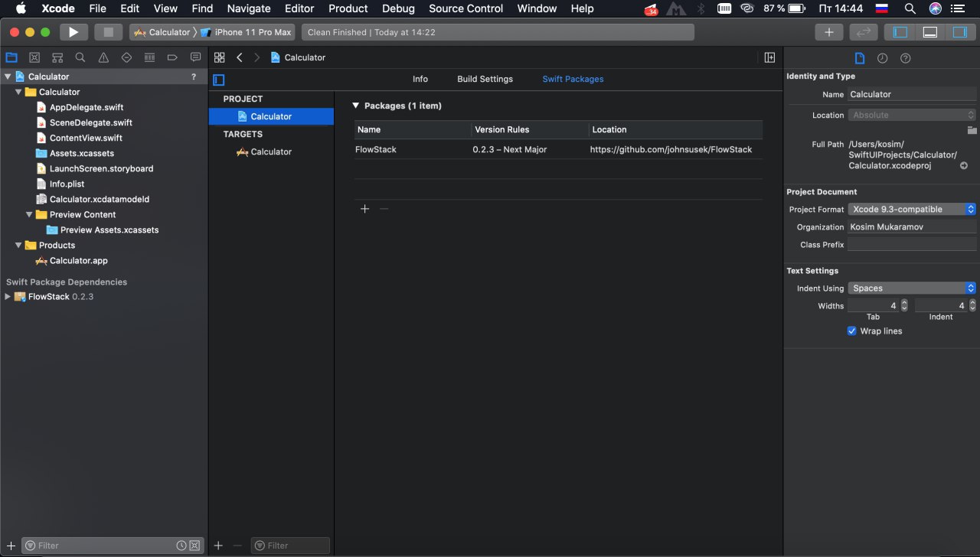
Task: Switch to the Build Settings tab
Action: [x=485, y=79]
